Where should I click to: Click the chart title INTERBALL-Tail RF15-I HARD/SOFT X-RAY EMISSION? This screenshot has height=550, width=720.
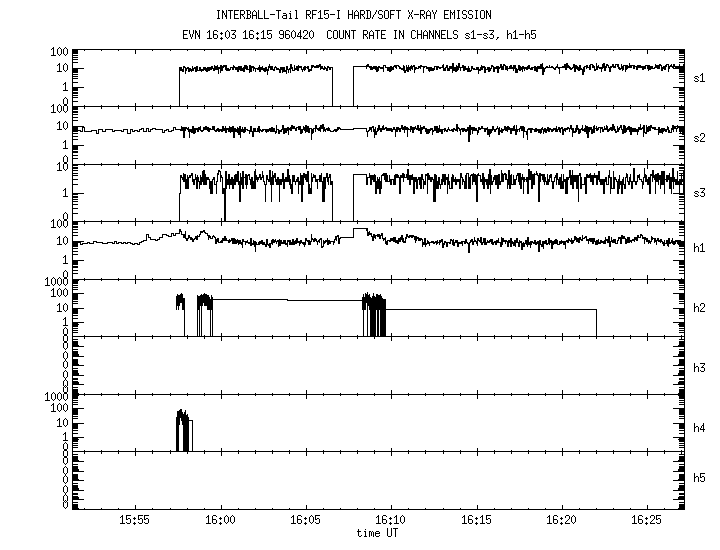click(x=354, y=15)
